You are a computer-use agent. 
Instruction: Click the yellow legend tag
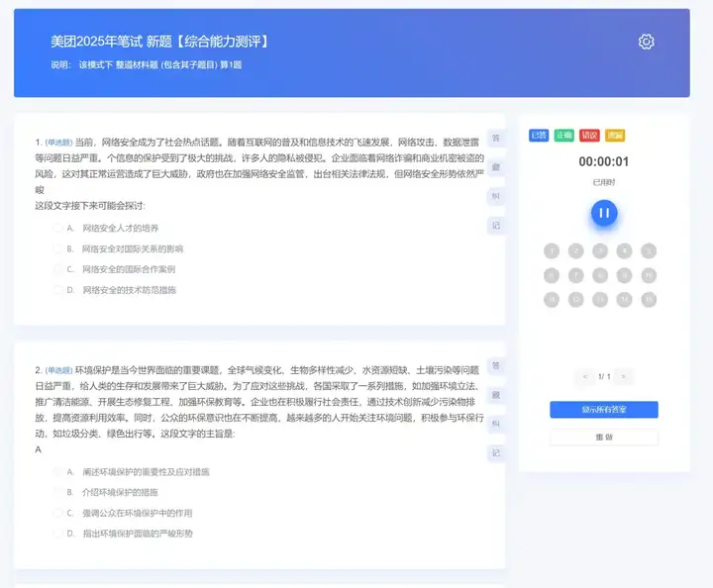615,136
